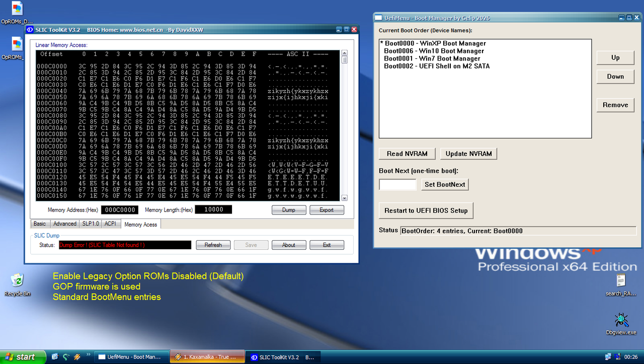Image resolution: width=644 pixels, height=364 pixels.
Task: Click Update NVRAM button
Action: coord(468,154)
